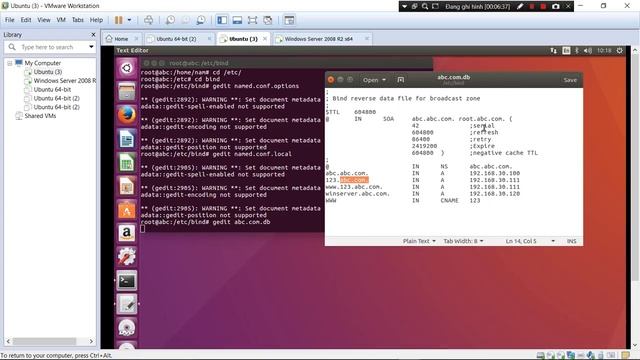The width and height of the screenshot is (640, 360).
Task: Click the Ubuntu network indicator icon
Action: 553,51
